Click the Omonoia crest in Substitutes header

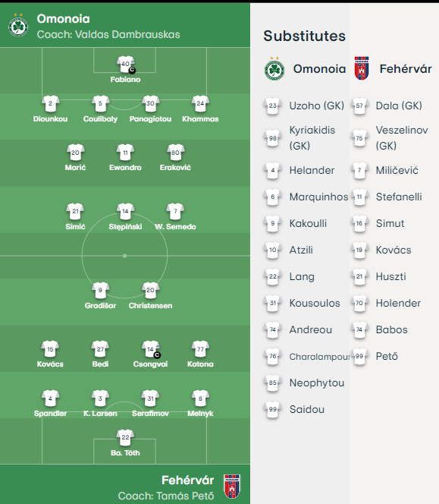coord(274,69)
